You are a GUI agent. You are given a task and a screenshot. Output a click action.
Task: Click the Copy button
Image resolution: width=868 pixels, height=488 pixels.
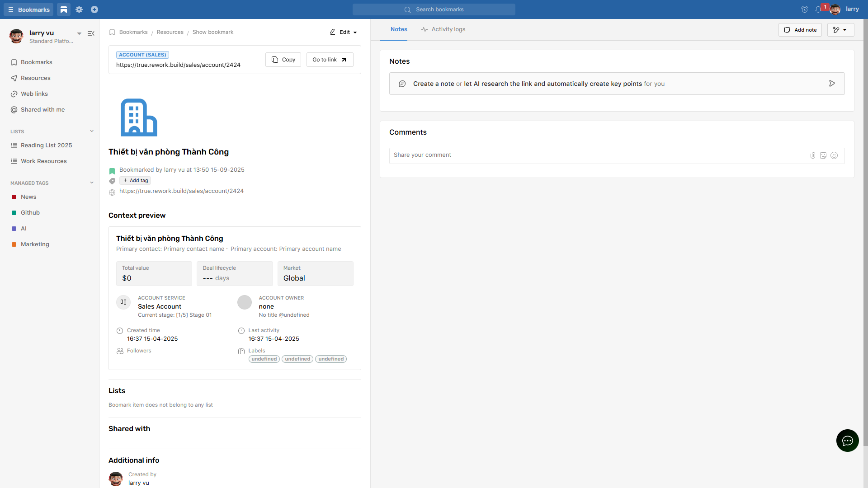pyautogui.click(x=283, y=60)
